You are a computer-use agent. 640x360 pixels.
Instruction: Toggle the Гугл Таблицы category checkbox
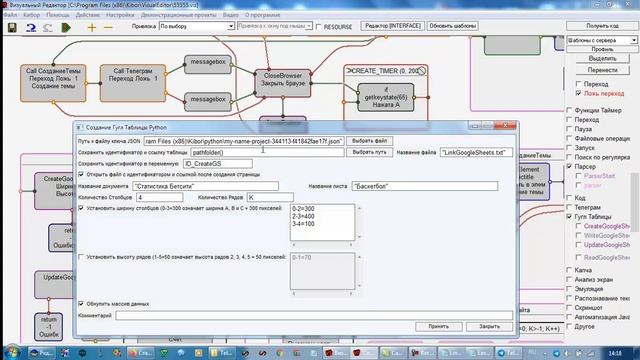point(569,217)
